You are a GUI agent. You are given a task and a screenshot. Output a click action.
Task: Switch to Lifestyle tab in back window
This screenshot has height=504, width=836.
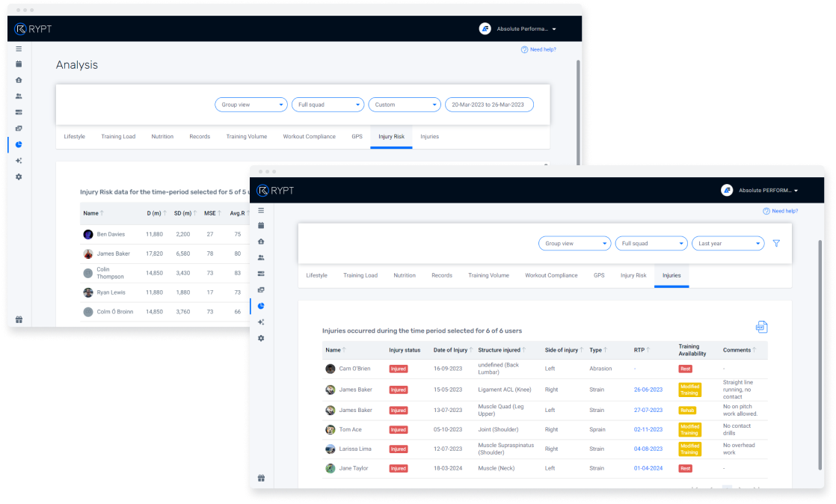(x=74, y=137)
